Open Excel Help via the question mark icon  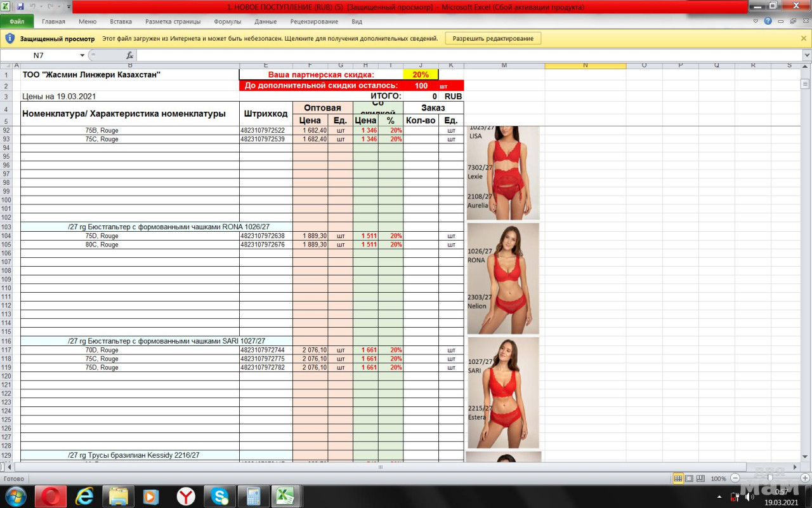[x=768, y=21]
